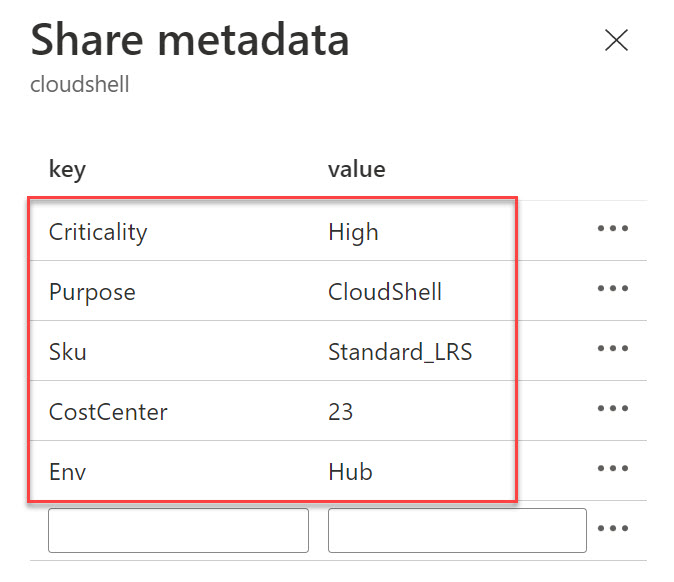Select the Standard_LRS value cell
The image size is (674, 582).
[x=400, y=352]
